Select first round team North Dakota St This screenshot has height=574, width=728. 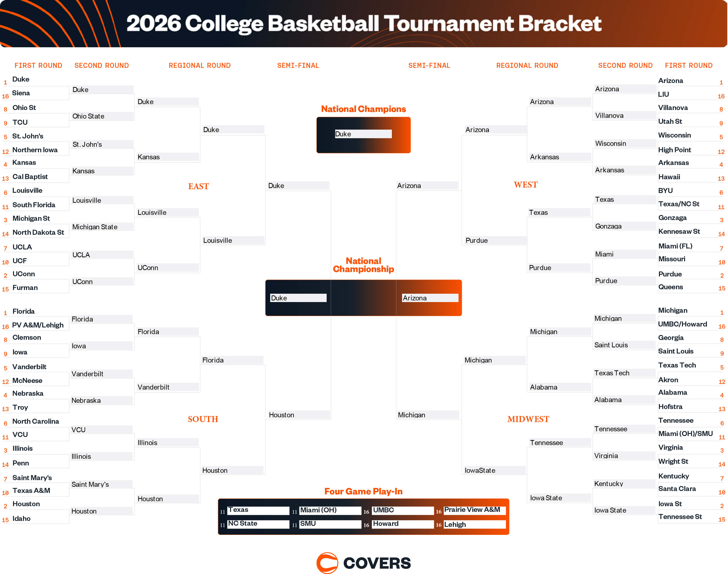click(x=38, y=233)
